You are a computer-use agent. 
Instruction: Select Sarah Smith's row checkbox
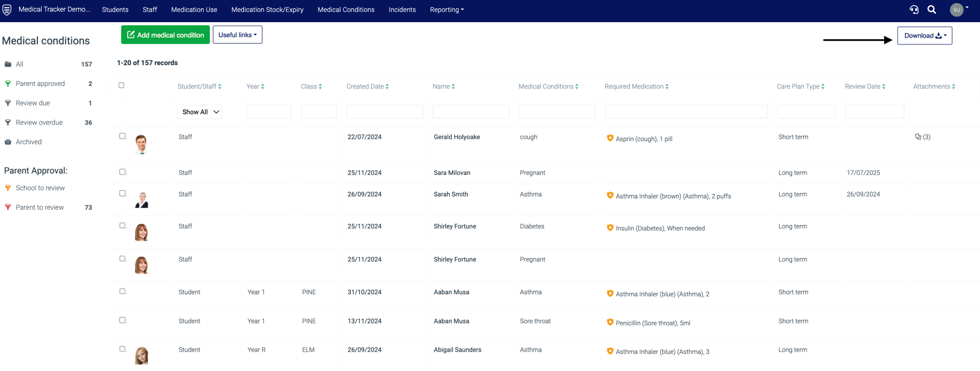click(122, 193)
